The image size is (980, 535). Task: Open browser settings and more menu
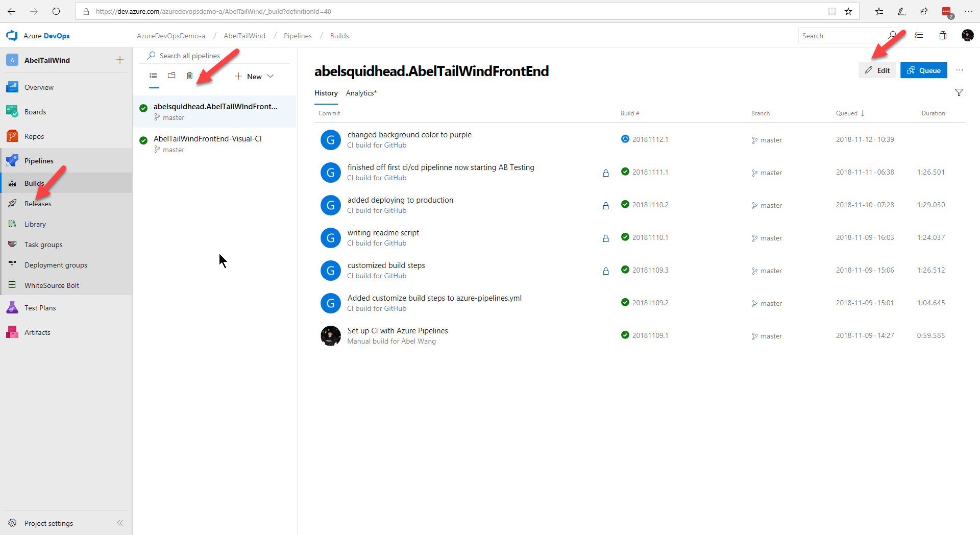point(969,11)
